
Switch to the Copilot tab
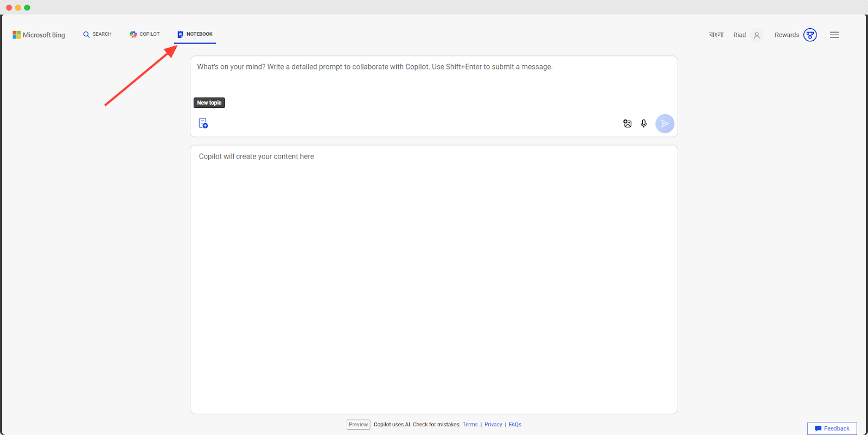point(144,34)
